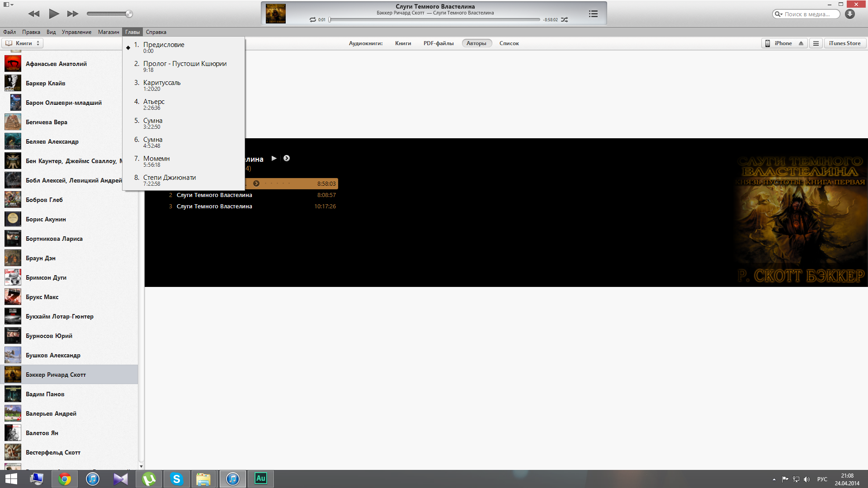This screenshot has height=488, width=868.
Task: Open the Магазин menu
Action: tap(108, 32)
